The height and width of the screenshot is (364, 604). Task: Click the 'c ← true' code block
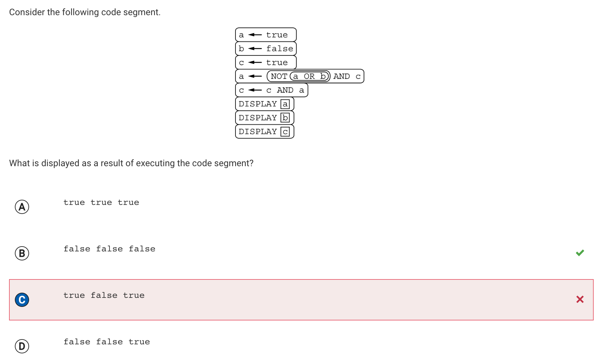pyautogui.click(x=266, y=63)
